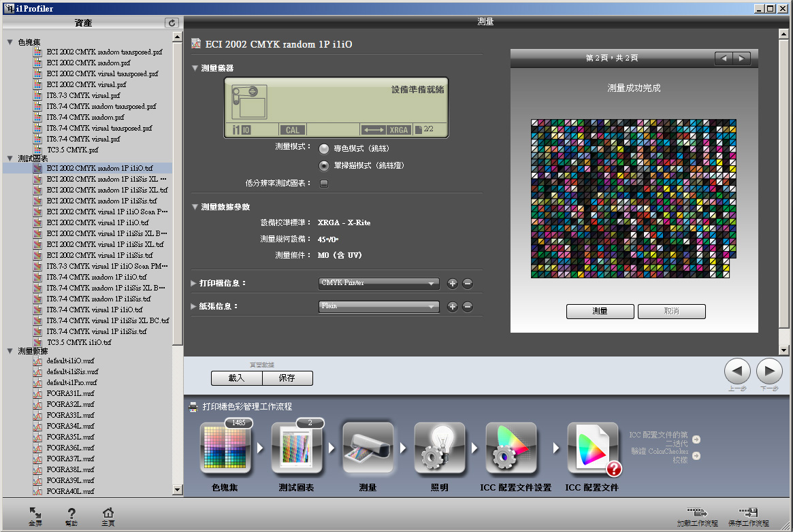The image size is (793, 532).
Task: Open ICC 配置文件設置 workflow icon
Action: click(x=511, y=448)
